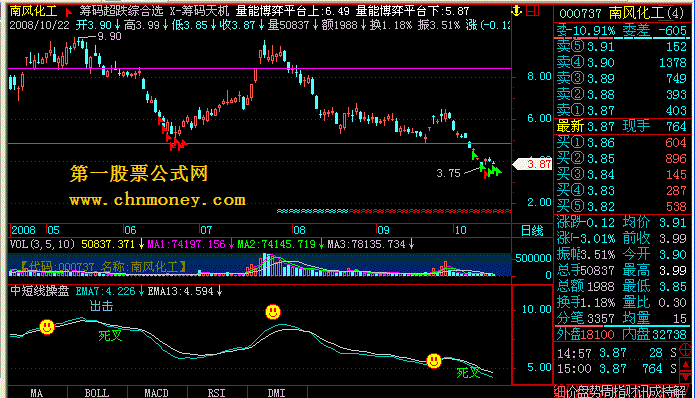695x398 pixels.
Task: Click the 卖① 3.87 ask row
Action: point(621,110)
